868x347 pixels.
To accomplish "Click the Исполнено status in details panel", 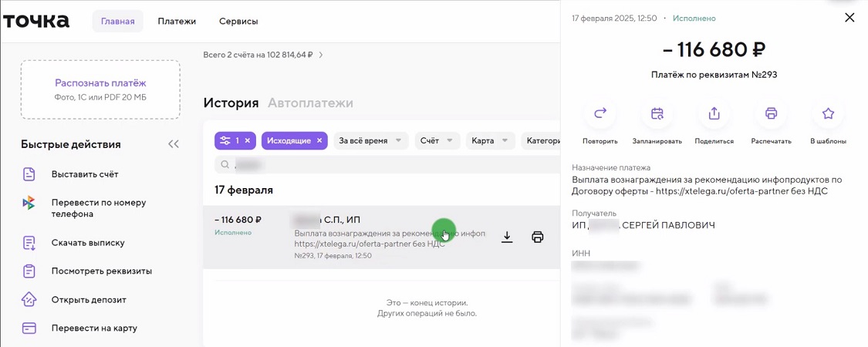I will click(x=694, y=19).
